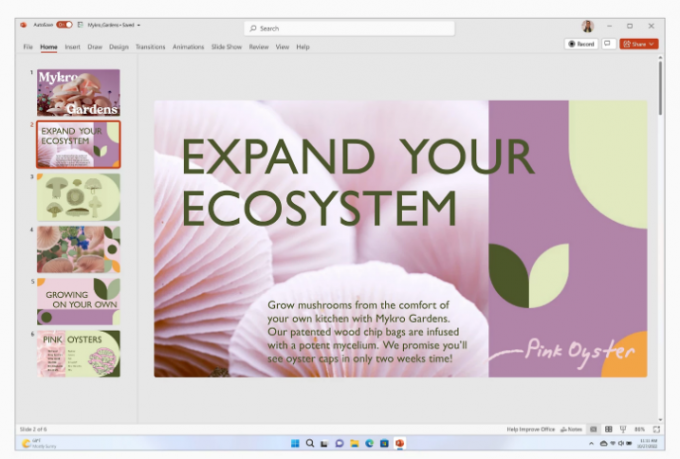This screenshot has height=459, width=680.
Task: Select slide 6 Pink Oysters thumbnail
Action: point(78,354)
